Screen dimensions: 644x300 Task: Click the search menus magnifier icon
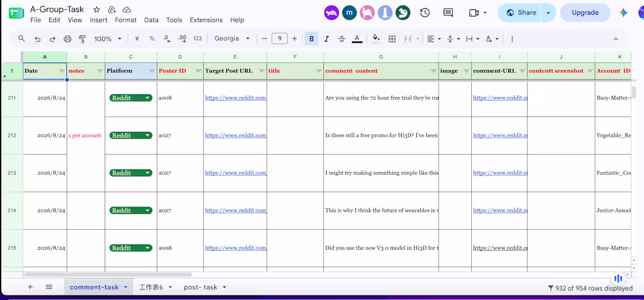(22, 39)
